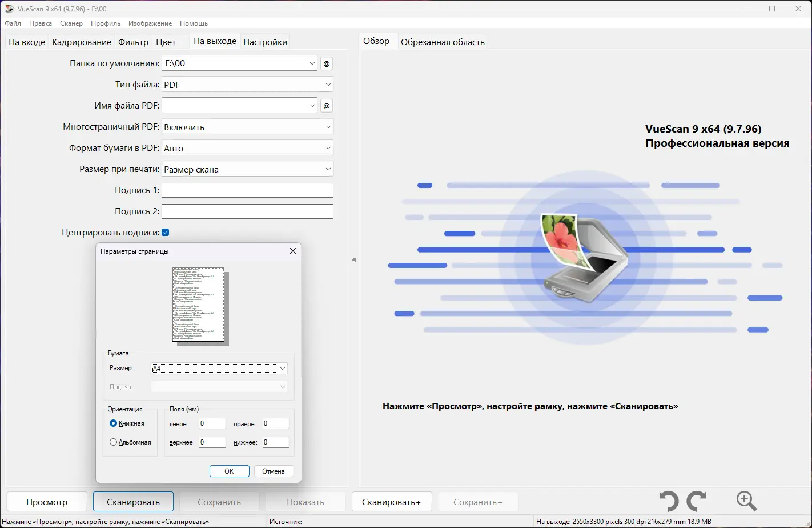Click the нижнее margin field
This screenshot has height=528, width=812.
pos(275,442)
